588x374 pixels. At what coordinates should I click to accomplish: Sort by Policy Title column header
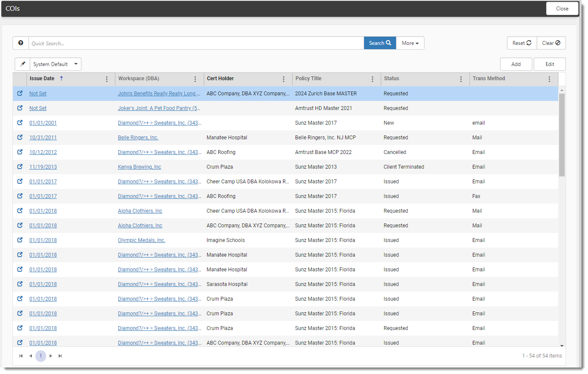click(x=308, y=79)
